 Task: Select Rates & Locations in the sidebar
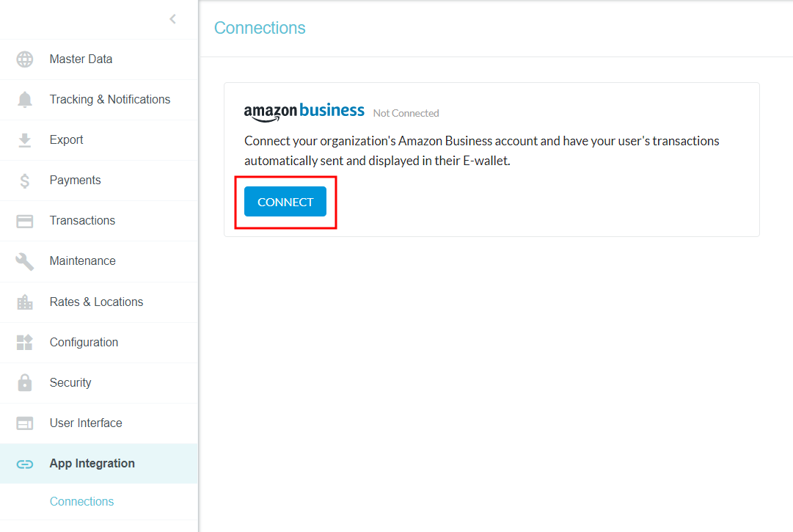tap(96, 302)
